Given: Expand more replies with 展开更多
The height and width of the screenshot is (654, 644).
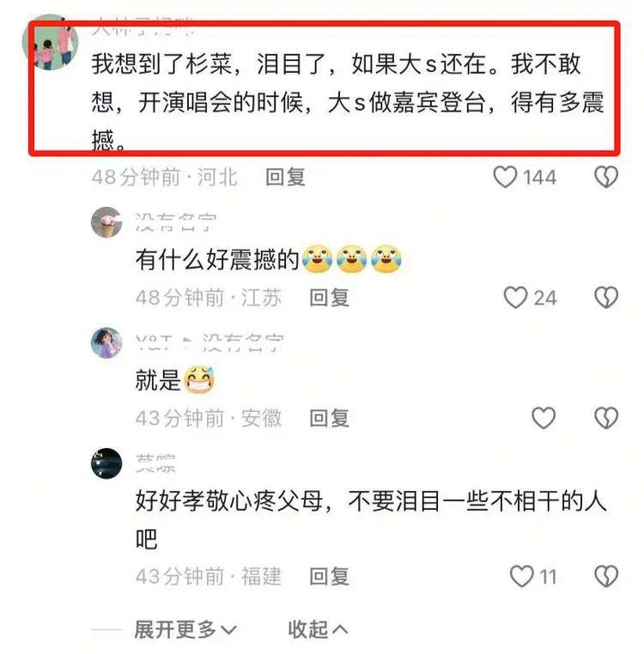Looking at the screenshot, I should point(185,629).
